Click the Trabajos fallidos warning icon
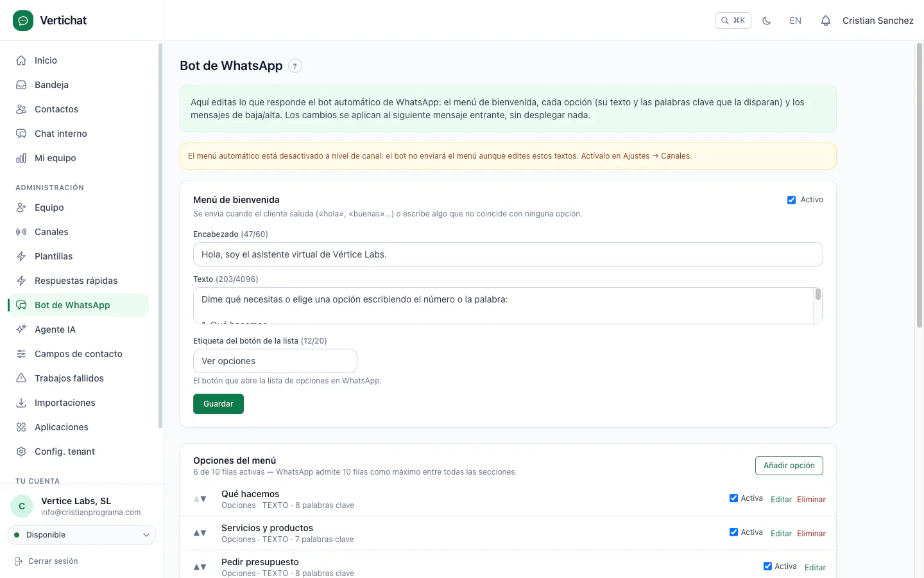The width and height of the screenshot is (924, 578). point(21,378)
